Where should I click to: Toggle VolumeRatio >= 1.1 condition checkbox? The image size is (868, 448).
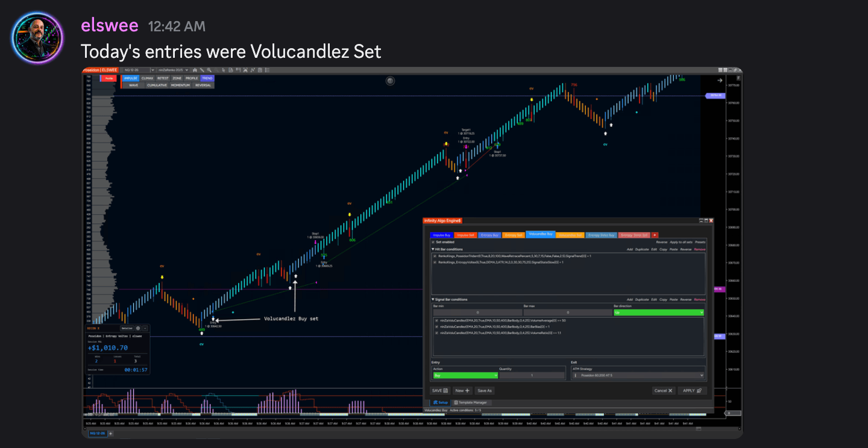point(436,333)
